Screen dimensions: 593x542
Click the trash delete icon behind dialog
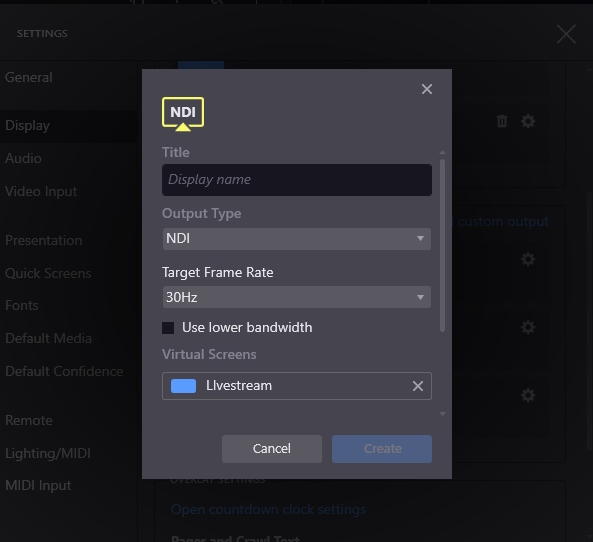502,121
